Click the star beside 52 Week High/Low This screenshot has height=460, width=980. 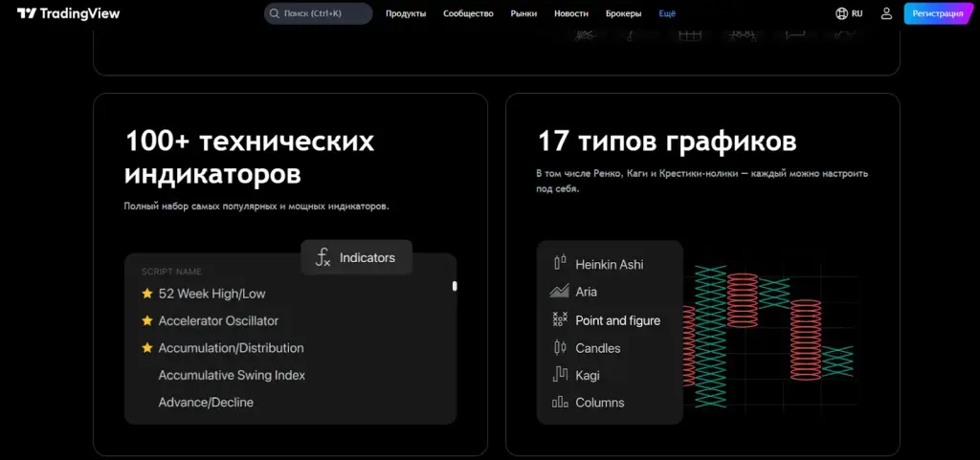(x=146, y=294)
